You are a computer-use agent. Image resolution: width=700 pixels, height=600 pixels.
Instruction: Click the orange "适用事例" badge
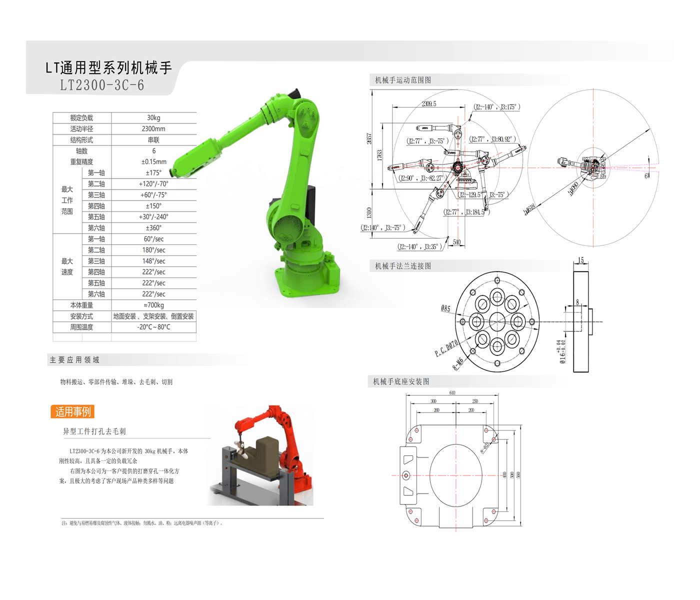tap(72, 411)
